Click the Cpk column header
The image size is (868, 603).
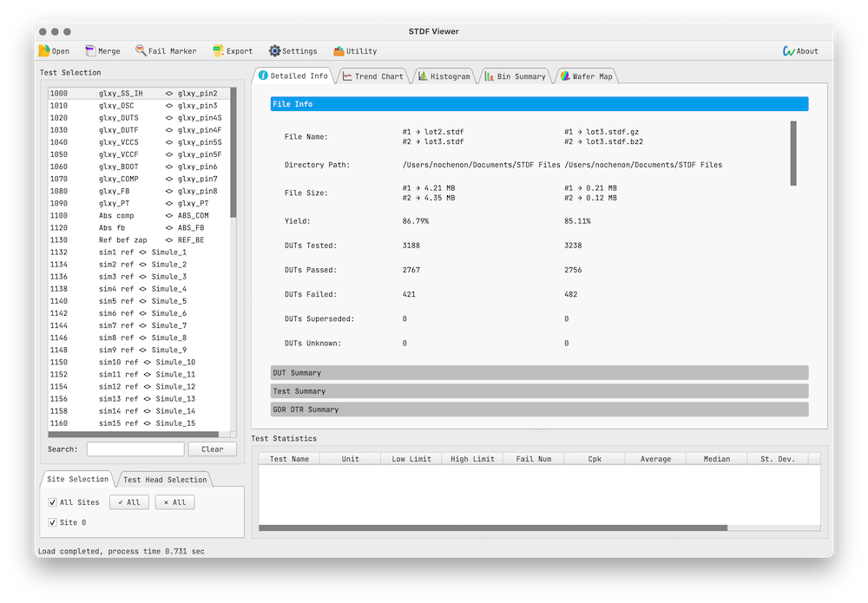pos(595,459)
